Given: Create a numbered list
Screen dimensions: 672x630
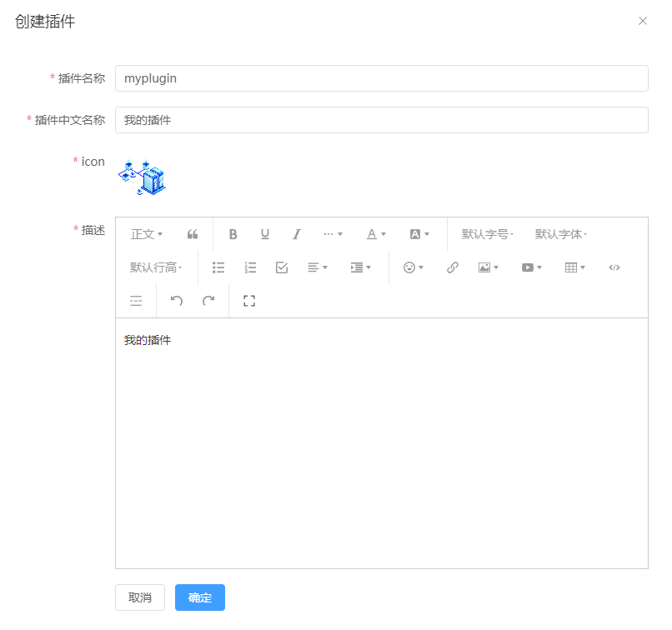Looking at the screenshot, I should tap(250, 267).
